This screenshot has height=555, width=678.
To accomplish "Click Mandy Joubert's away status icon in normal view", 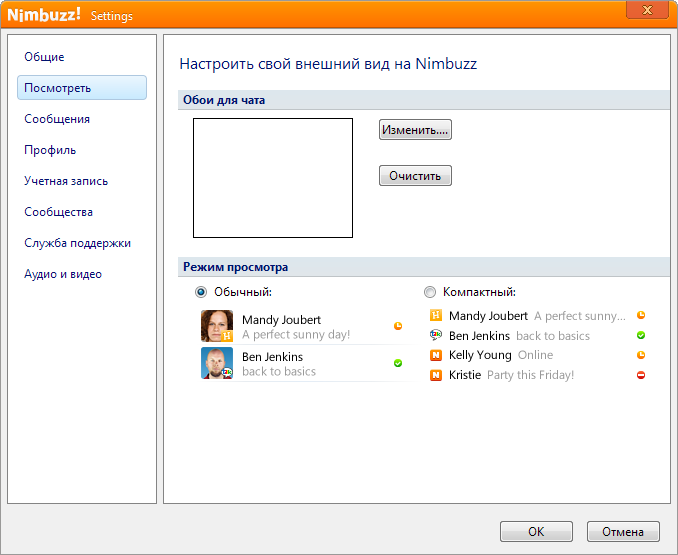I will (398, 326).
